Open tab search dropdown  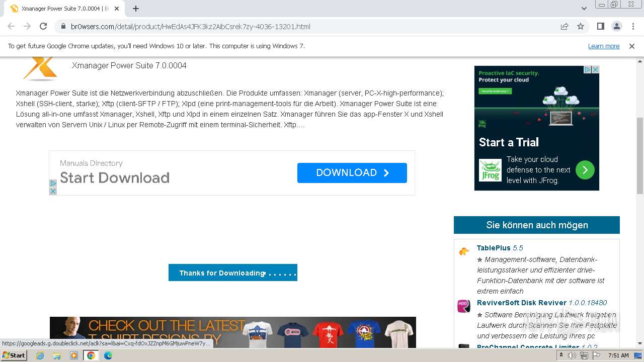[x=584, y=9]
